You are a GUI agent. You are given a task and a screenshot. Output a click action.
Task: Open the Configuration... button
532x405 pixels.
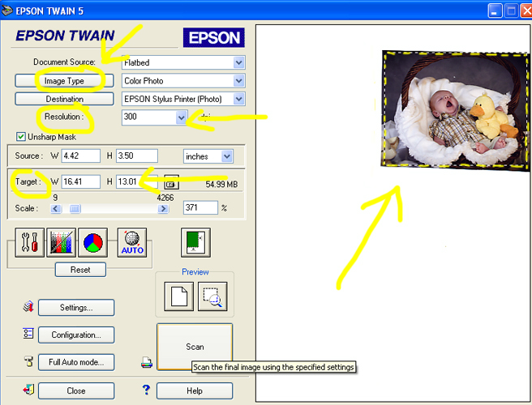pos(76,335)
